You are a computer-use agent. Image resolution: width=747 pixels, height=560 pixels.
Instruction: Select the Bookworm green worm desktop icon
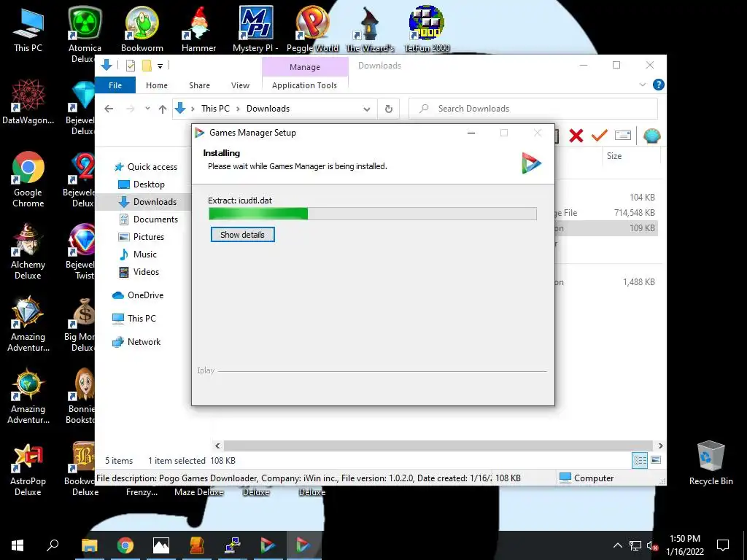[x=142, y=29]
